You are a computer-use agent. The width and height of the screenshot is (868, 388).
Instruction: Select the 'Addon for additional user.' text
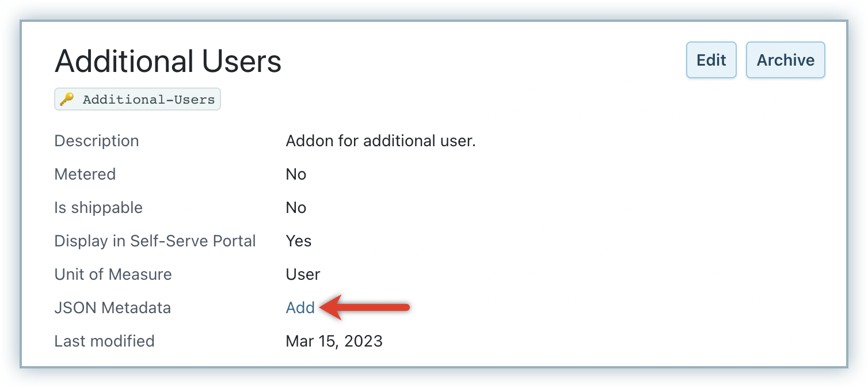pyautogui.click(x=380, y=141)
